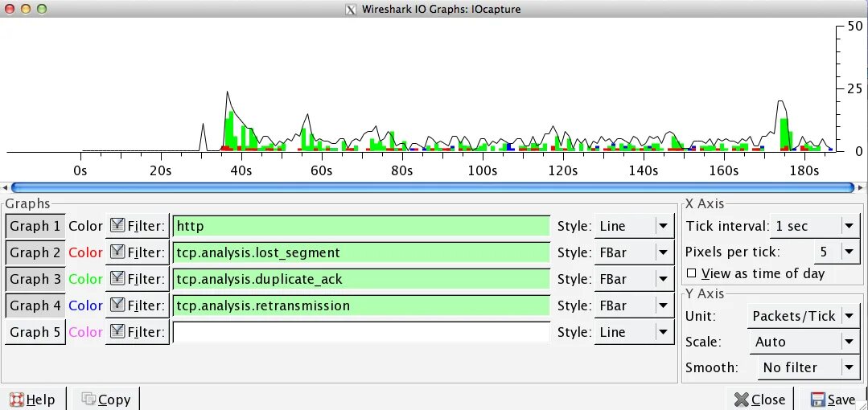Open the Y Axis Scale dropdown
Viewport: 868px width, 410px height.
coord(804,342)
